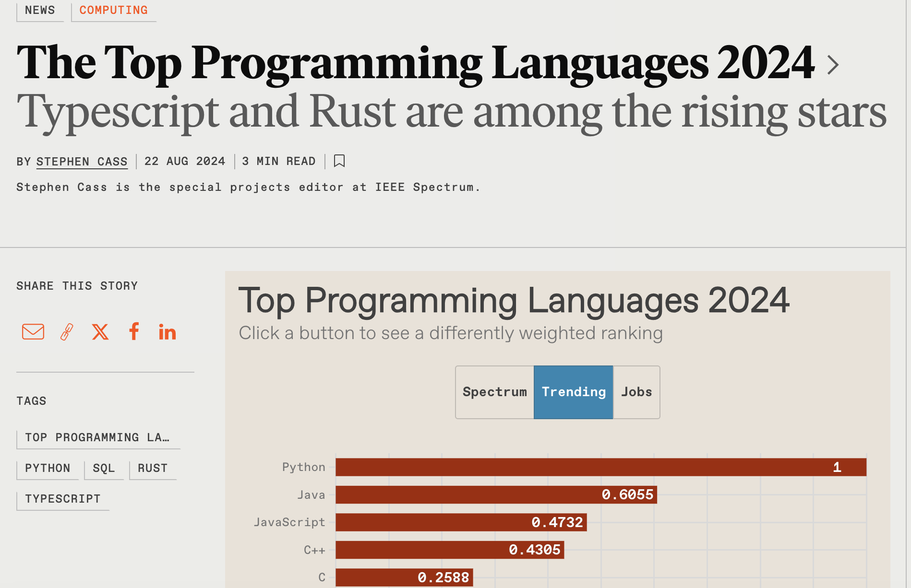Click the C++ label on chart axis

[314, 550]
